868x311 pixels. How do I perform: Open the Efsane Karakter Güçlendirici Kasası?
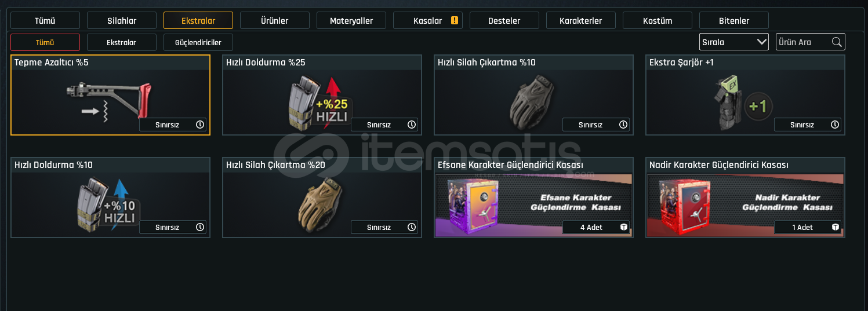533,197
